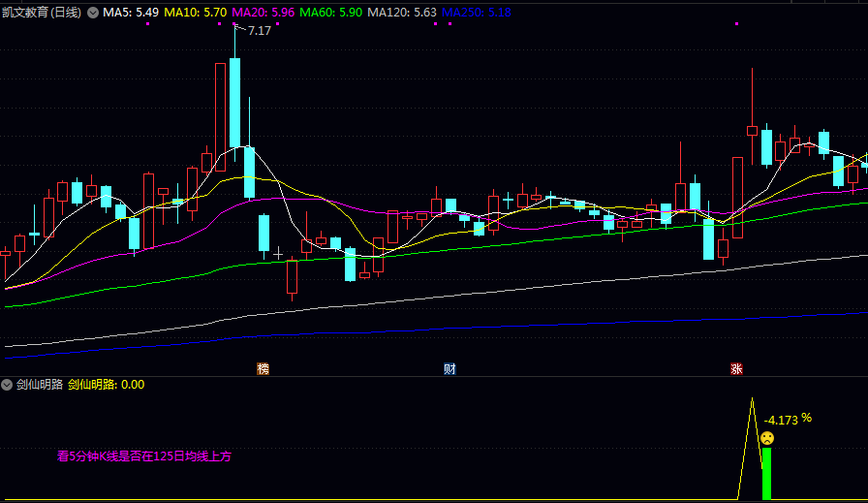Click the 财 financial report marker icon
The width and height of the screenshot is (868, 503).
point(449,369)
